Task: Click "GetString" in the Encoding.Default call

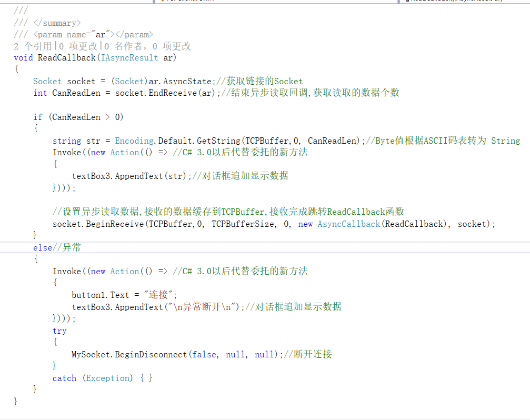Action: (219, 141)
